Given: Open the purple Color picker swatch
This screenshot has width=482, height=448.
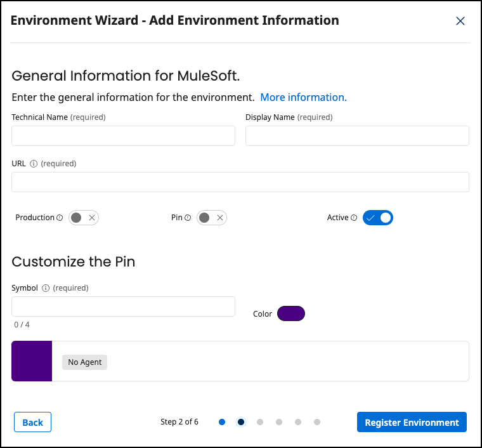Looking at the screenshot, I should (x=291, y=313).
